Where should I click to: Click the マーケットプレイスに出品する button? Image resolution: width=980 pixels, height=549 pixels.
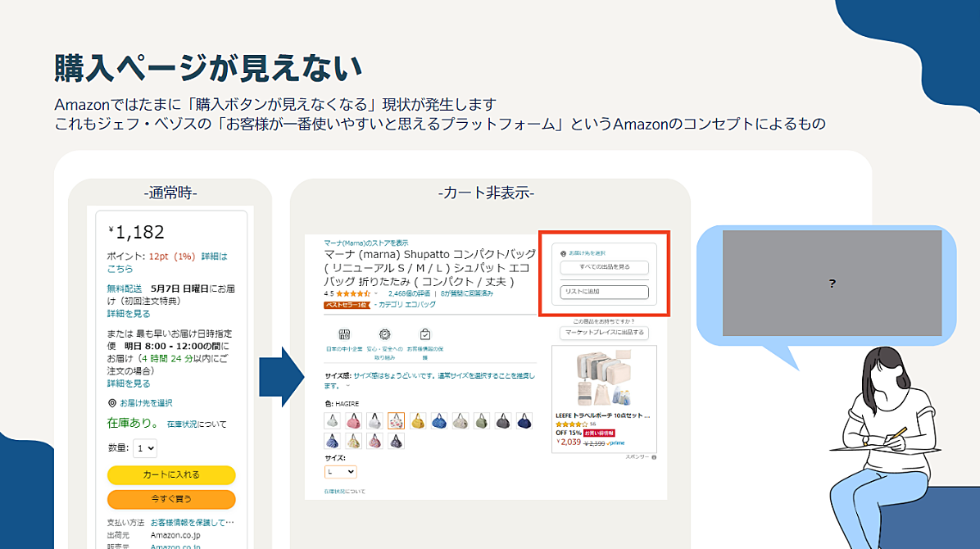[x=605, y=333]
